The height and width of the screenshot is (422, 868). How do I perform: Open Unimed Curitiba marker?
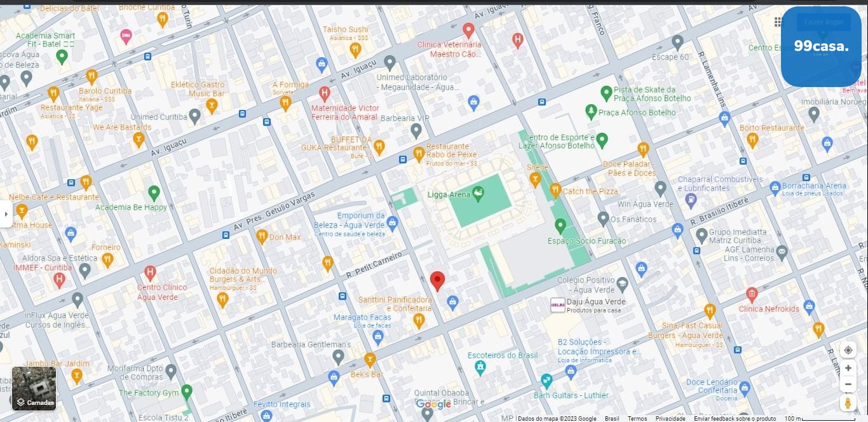coord(195,116)
